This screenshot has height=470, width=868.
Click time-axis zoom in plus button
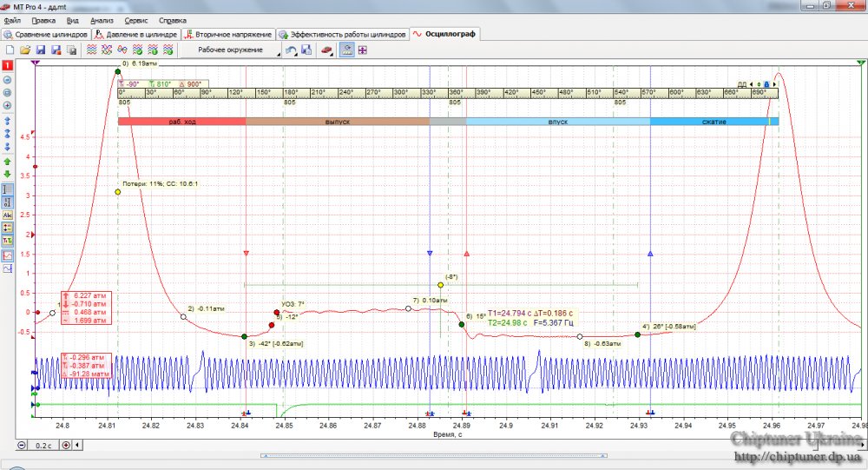pyautogui.click(x=66, y=445)
